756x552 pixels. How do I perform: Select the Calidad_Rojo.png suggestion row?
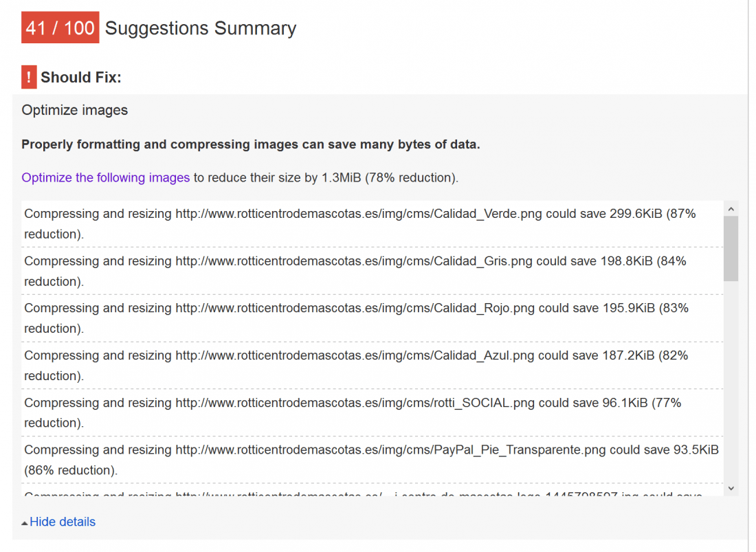coord(373,318)
